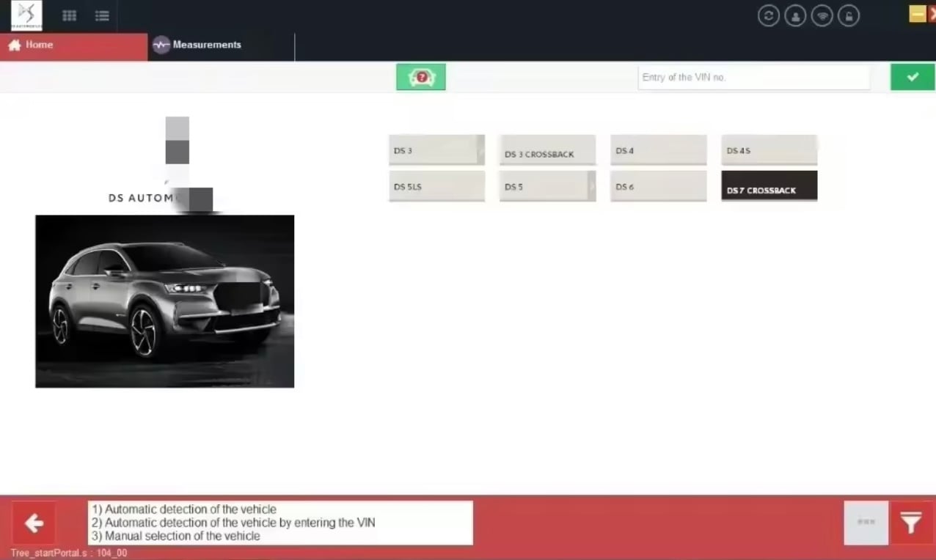Choose the DS 4S vehicle button
936x560 pixels.
coord(769,150)
